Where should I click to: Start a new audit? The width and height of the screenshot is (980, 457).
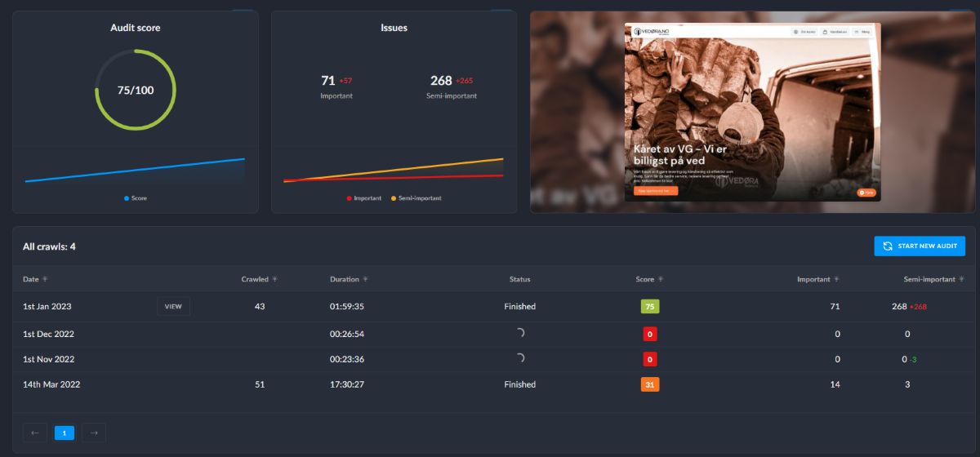(920, 246)
